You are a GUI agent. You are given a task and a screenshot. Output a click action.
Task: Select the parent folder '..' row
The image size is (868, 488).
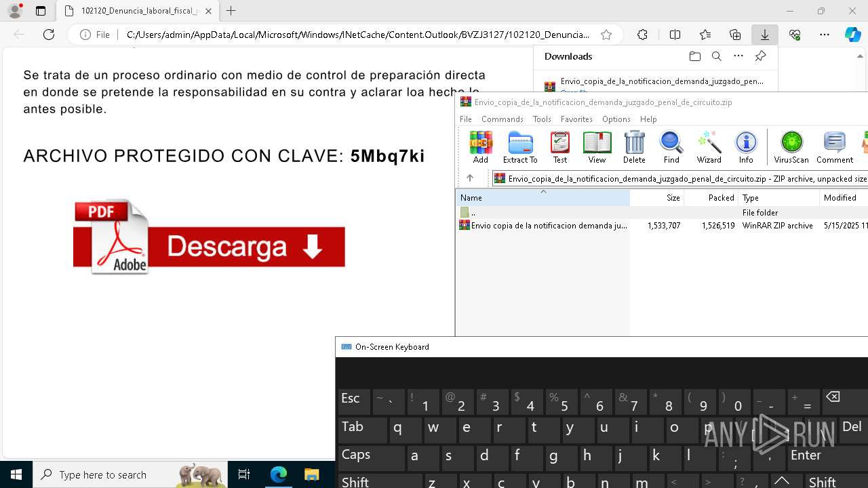click(662, 213)
